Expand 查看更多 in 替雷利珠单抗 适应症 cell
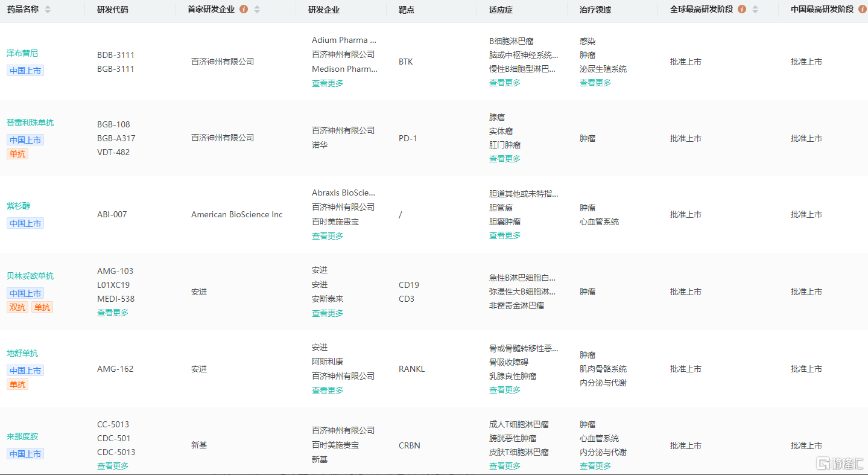868x475 pixels. (x=505, y=159)
